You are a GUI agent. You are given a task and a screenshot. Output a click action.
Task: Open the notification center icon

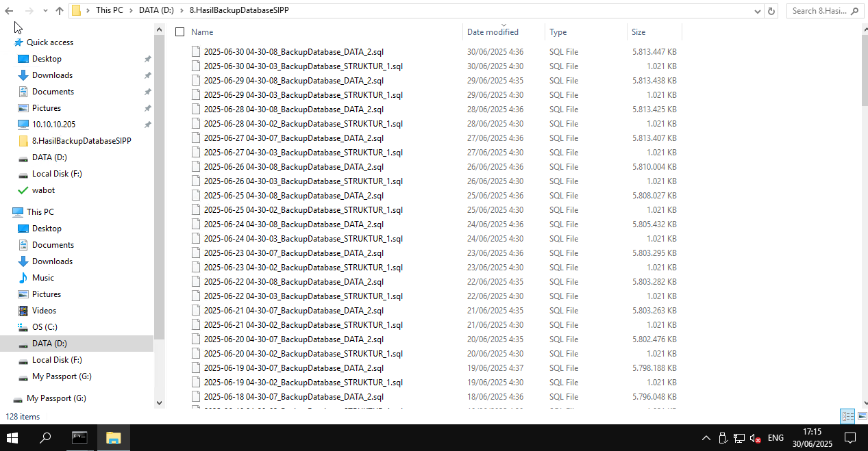point(850,438)
